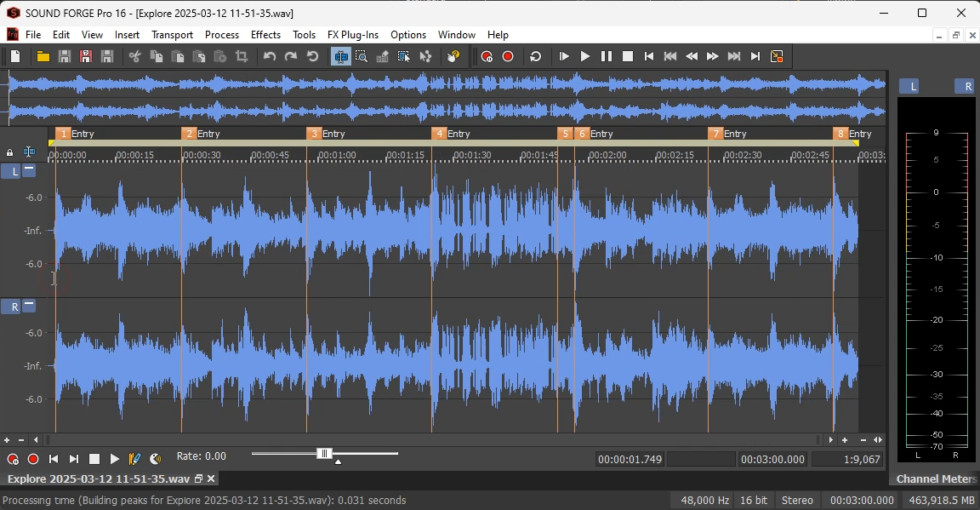The image size is (980, 510).
Task: Click region marker 4 on the timeline
Action: [x=439, y=134]
